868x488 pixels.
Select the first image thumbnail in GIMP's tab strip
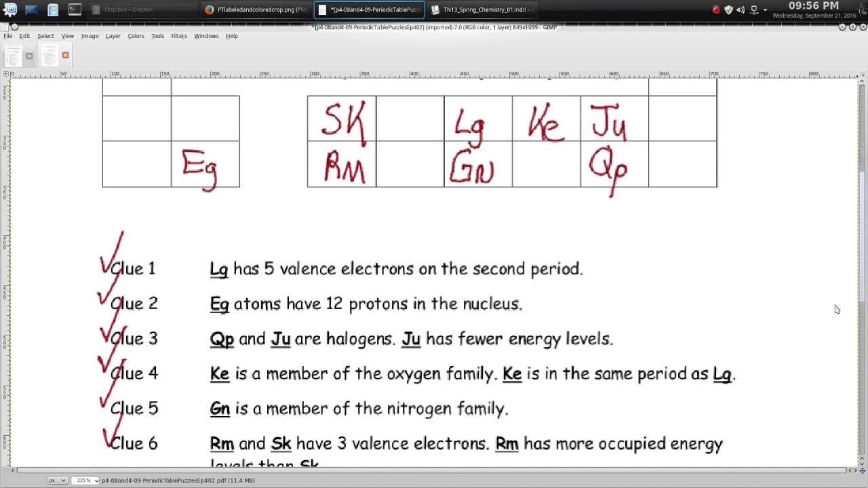click(14, 56)
